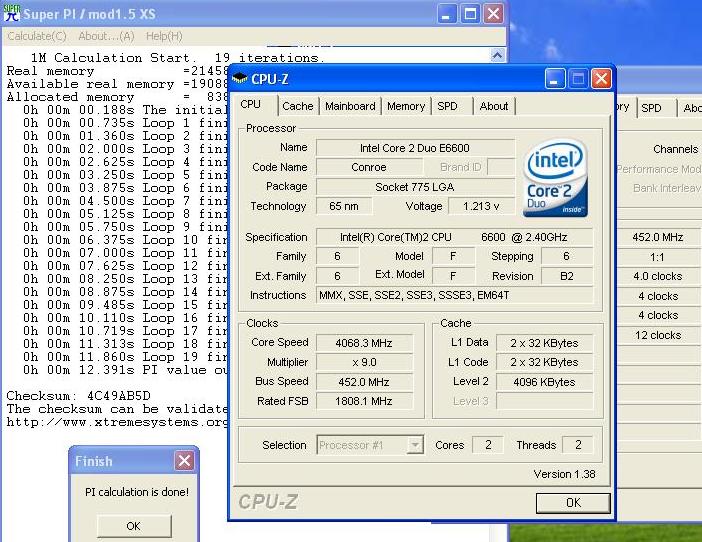This screenshot has height=542, width=702.
Task: Open the Help(H) menu
Action: point(164,36)
